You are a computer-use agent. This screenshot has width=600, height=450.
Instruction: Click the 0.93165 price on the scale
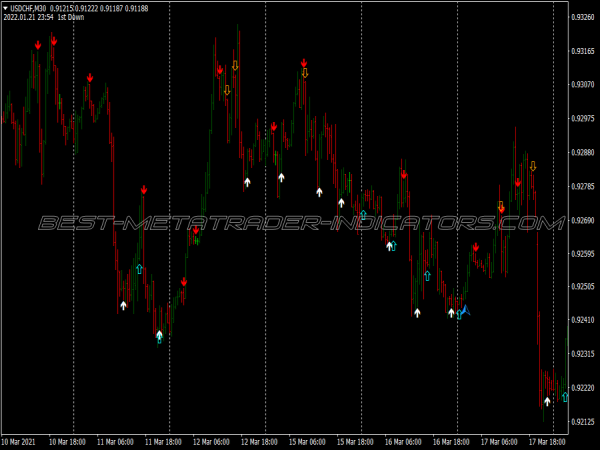[x=583, y=51]
